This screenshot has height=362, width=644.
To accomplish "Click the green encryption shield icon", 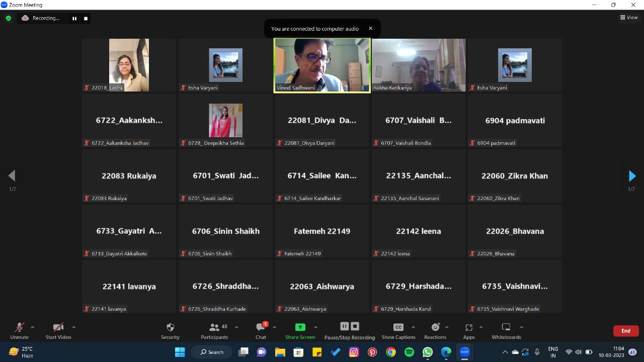I will (9, 18).
